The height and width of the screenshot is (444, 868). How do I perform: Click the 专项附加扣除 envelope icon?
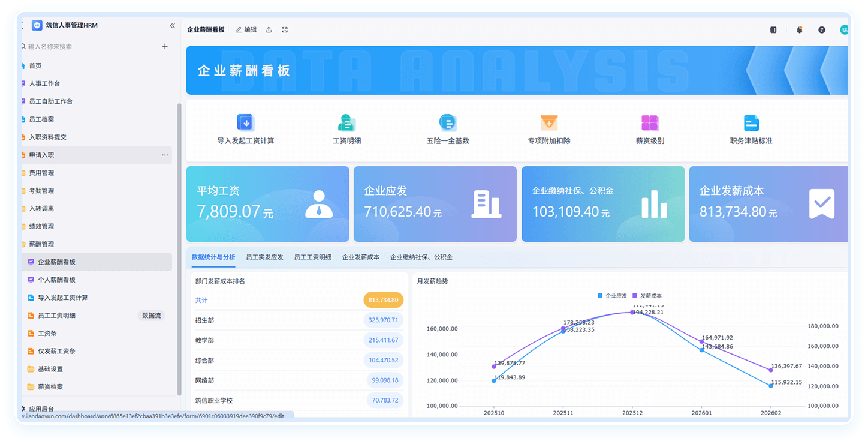click(x=549, y=122)
